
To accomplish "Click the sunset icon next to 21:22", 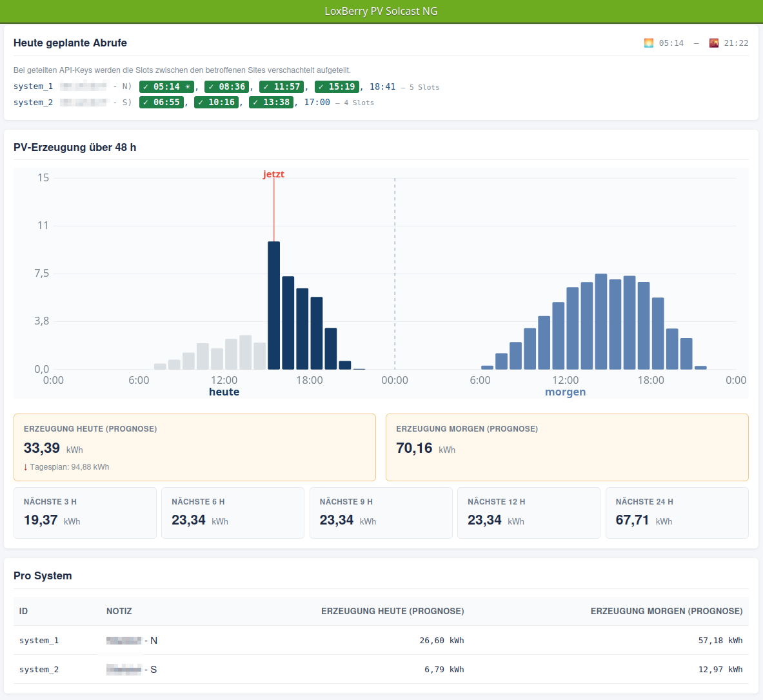I will 714,43.
